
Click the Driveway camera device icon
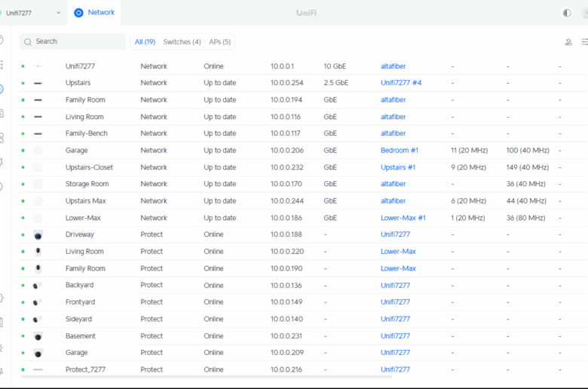(x=38, y=235)
